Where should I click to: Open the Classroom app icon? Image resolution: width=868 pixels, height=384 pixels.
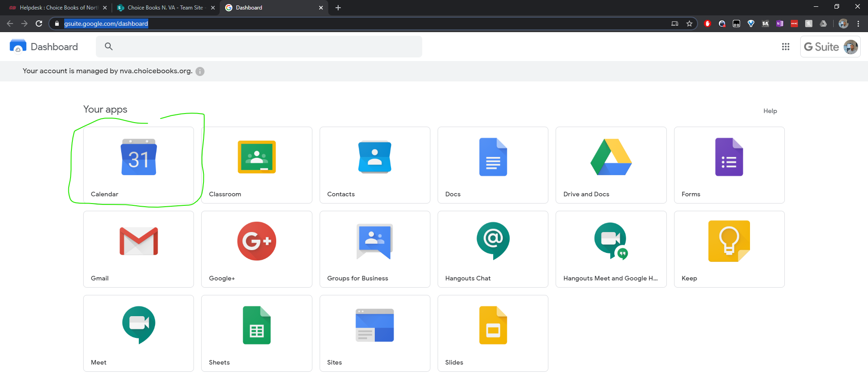(x=257, y=157)
